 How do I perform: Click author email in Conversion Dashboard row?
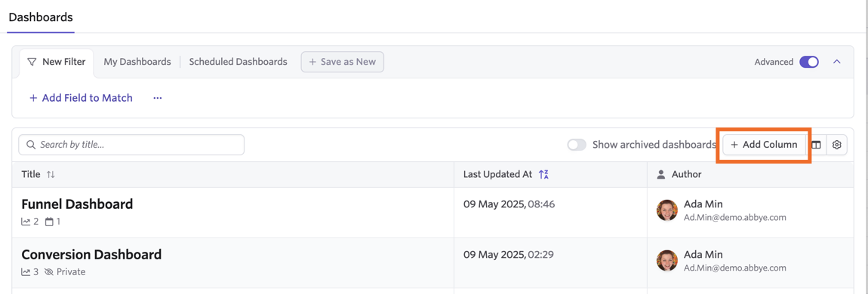[x=735, y=268]
